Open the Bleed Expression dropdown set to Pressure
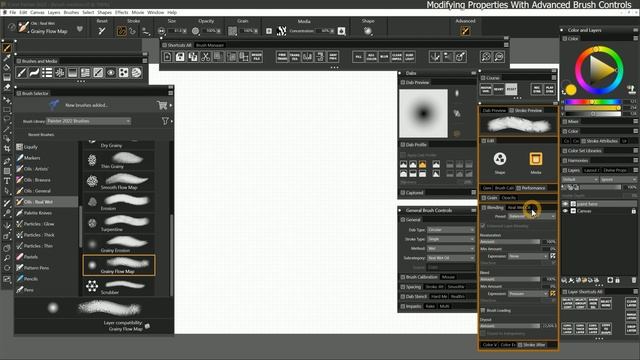 point(528,294)
